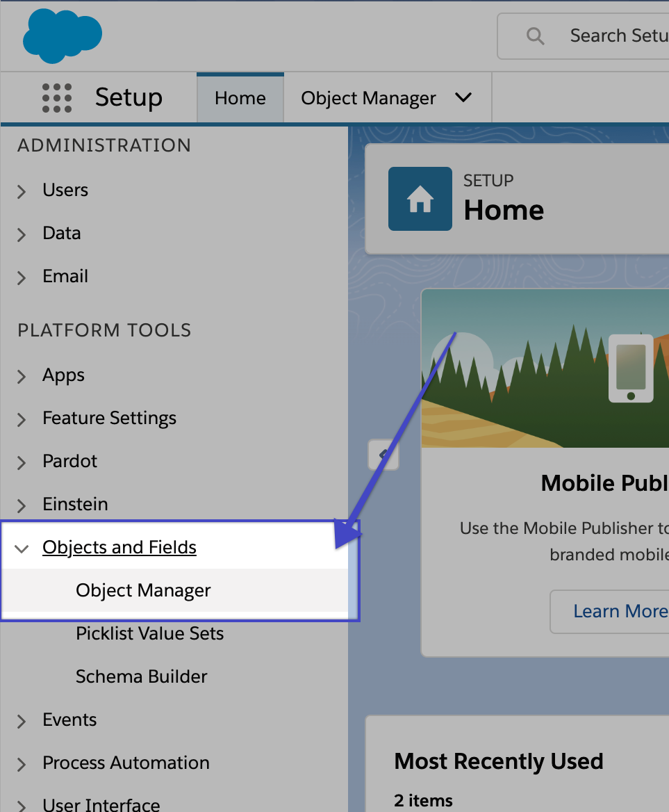Click the sidebar collapse handle icon
Screen dimensions: 669x812
click(x=383, y=455)
